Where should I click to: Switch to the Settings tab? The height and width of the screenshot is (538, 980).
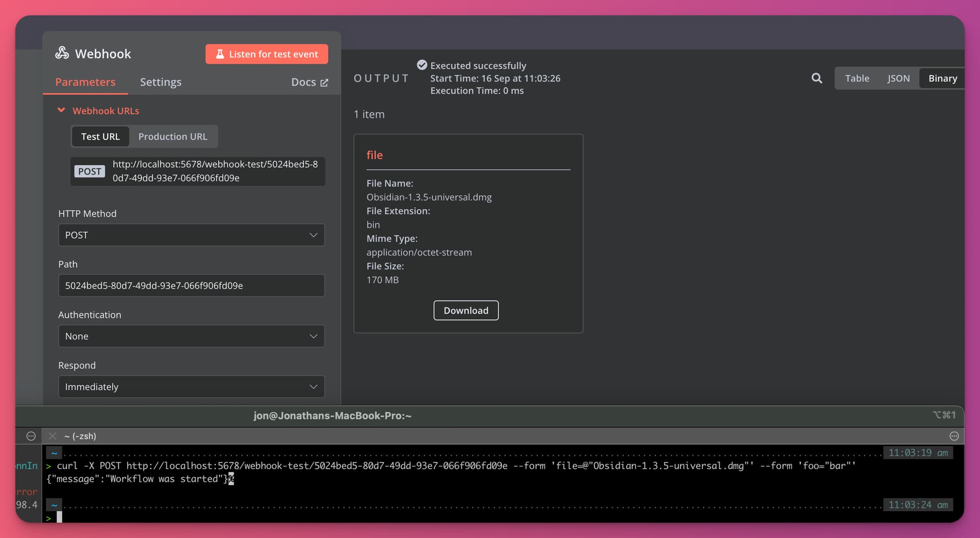click(x=160, y=82)
